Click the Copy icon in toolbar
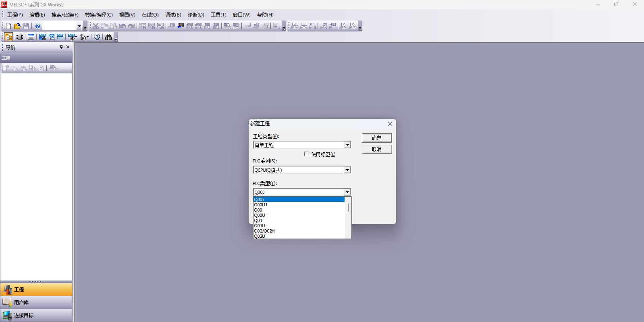Screen dimensions: 644x322 pyautogui.click(x=105, y=26)
